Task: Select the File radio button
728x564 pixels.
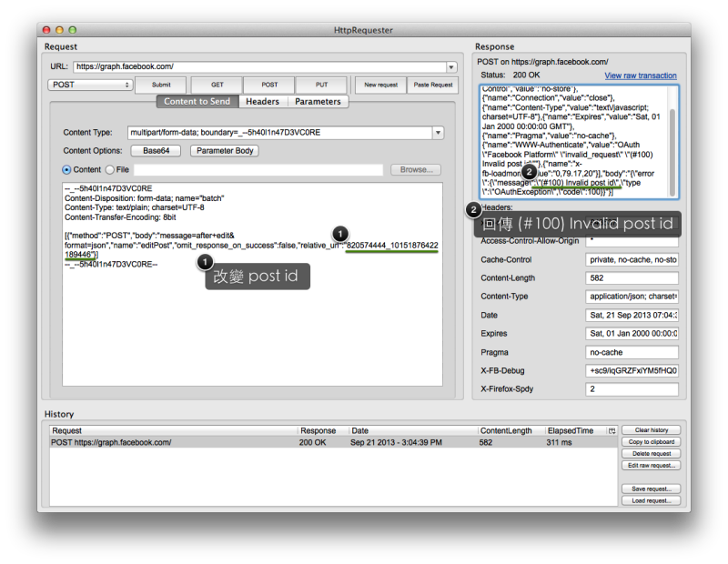Action: click(x=110, y=170)
